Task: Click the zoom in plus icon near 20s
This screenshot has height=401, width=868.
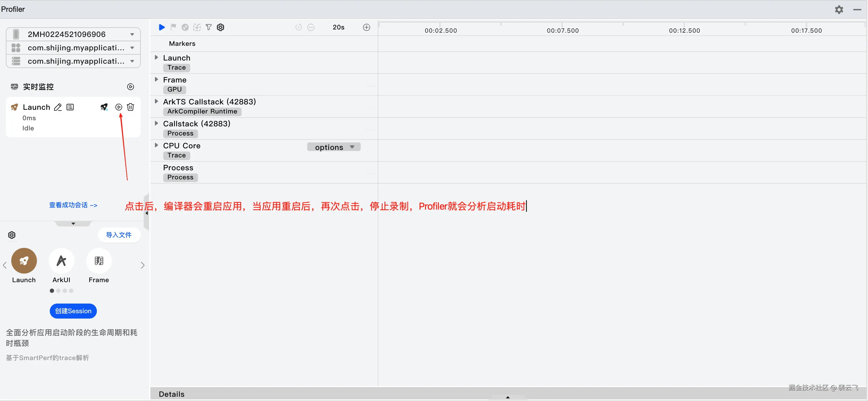Action: [x=366, y=27]
